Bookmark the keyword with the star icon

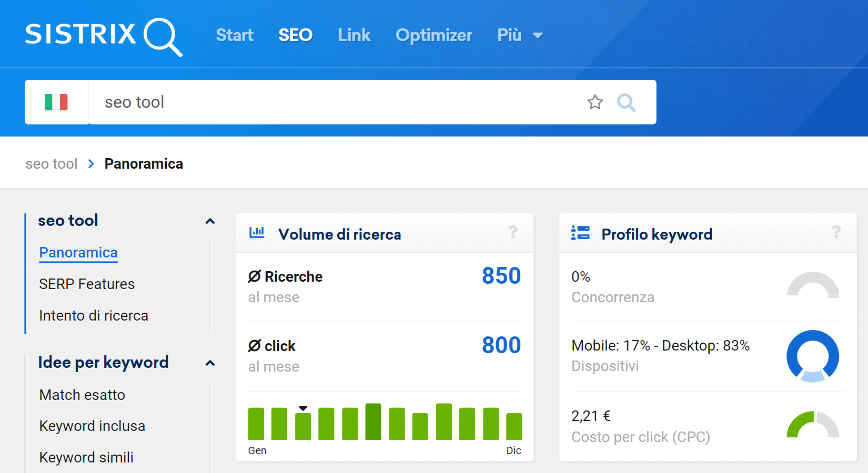[595, 102]
